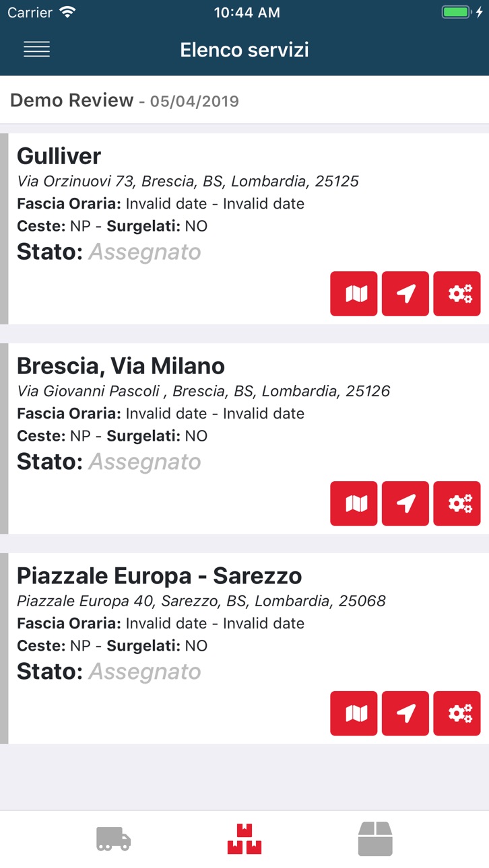Select the red stacked boxes tab
The height and width of the screenshot is (868, 489).
[244, 839]
